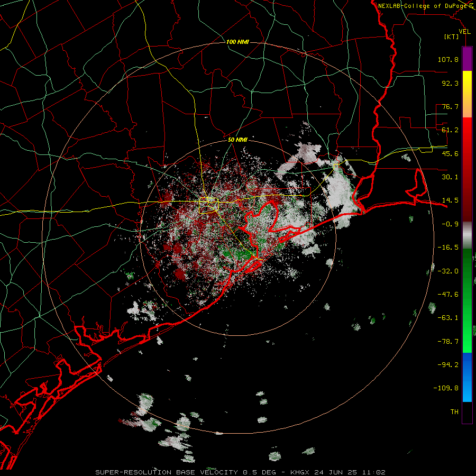Click the -94.2 velocity scale value
The height and width of the screenshot is (476, 476).
click(448, 365)
